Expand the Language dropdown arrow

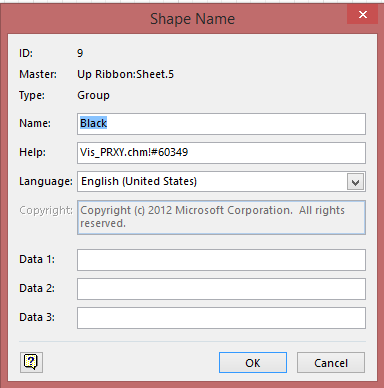[355, 182]
